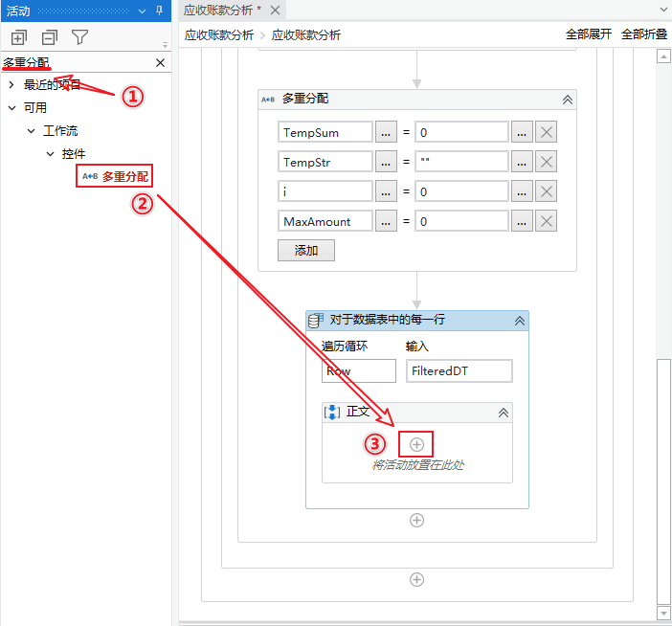Image resolution: width=672 pixels, height=626 pixels.
Task: Expand the 最近的项目 tree node
Action: [11, 85]
